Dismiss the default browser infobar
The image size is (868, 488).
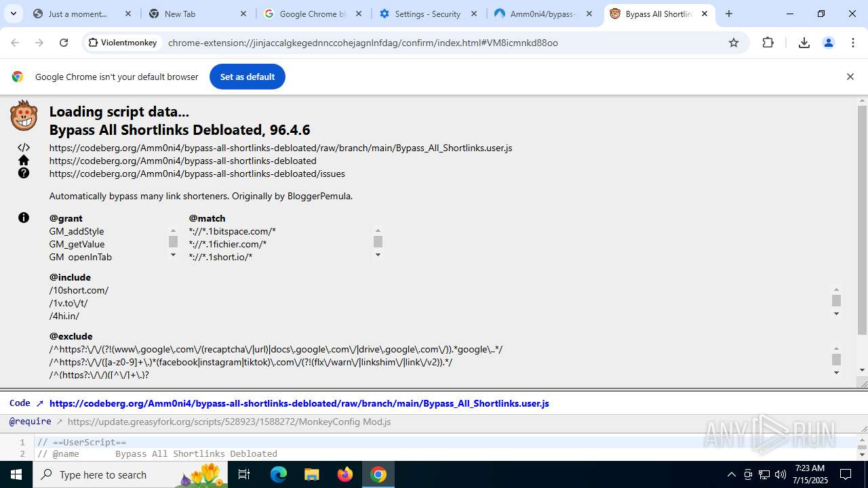coord(850,77)
